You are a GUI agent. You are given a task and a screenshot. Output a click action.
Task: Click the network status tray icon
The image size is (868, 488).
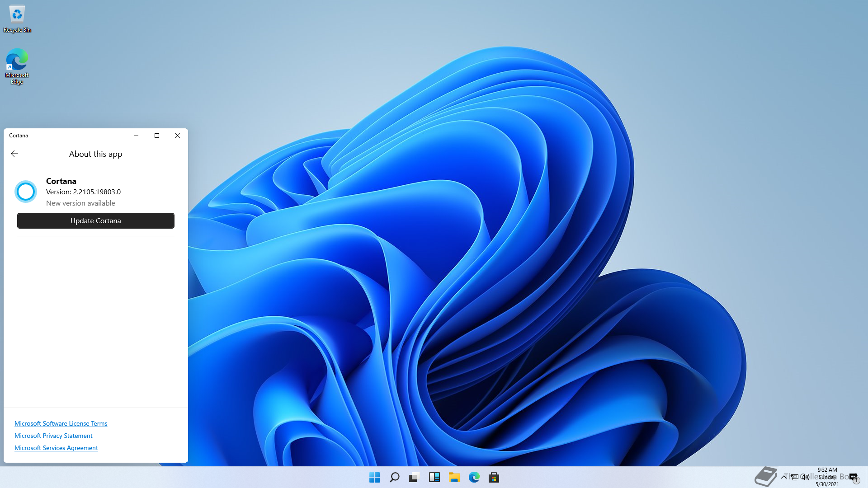(x=794, y=477)
